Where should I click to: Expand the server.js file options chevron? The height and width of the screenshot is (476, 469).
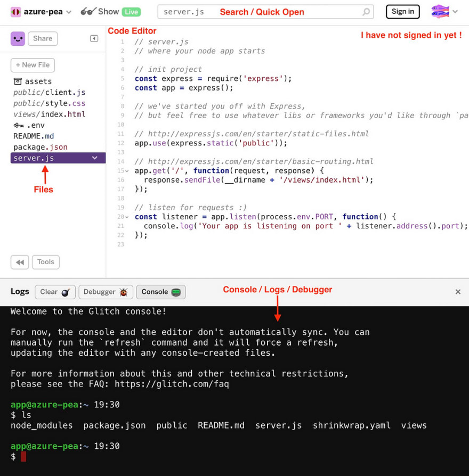(95, 158)
